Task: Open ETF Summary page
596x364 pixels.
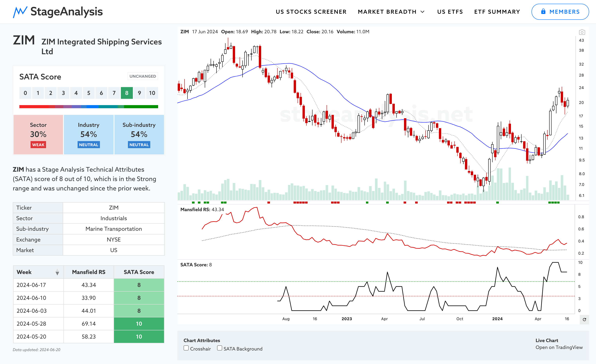Action: click(497, 12)
